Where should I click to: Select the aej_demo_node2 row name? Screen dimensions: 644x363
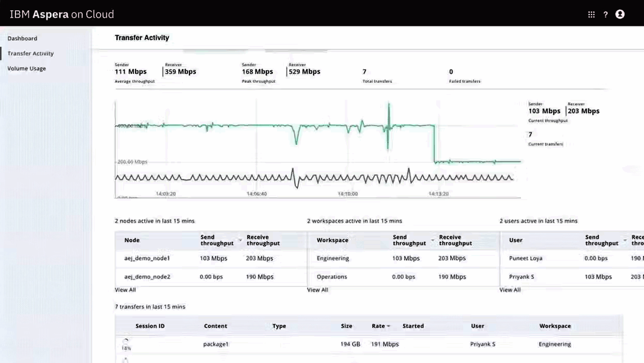click(x=147, y=277)
